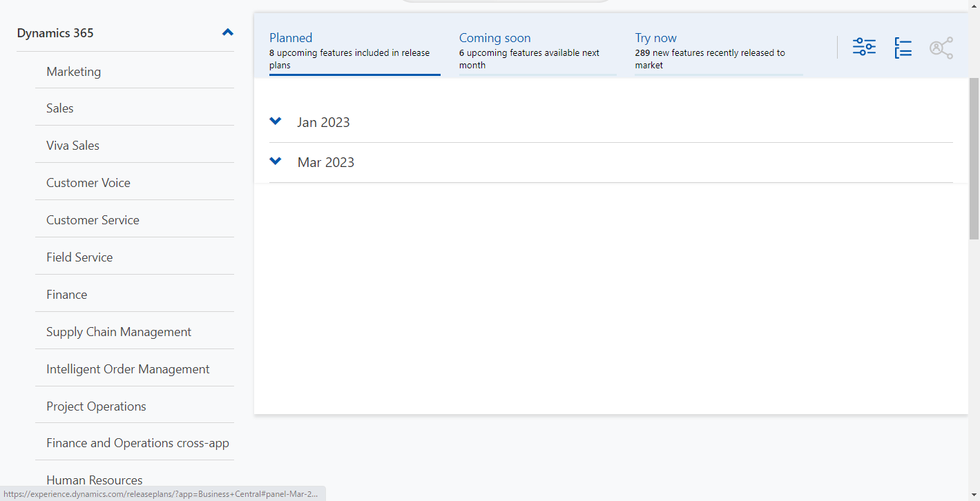Image resolution: width=980 pixels, height=501 pixels.
Task: View Supply Chain Management features
Action: click(118, 331)
